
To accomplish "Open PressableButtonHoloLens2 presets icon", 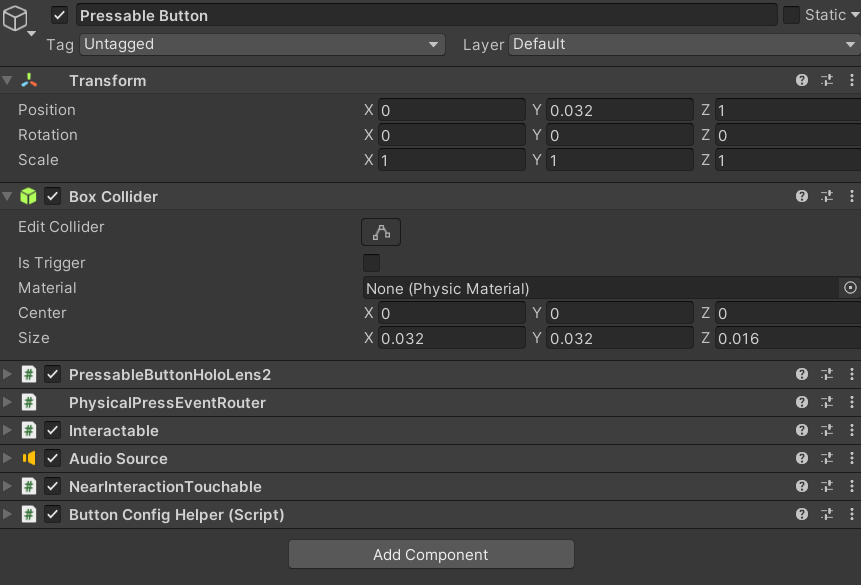I will [x=827, y=374].
